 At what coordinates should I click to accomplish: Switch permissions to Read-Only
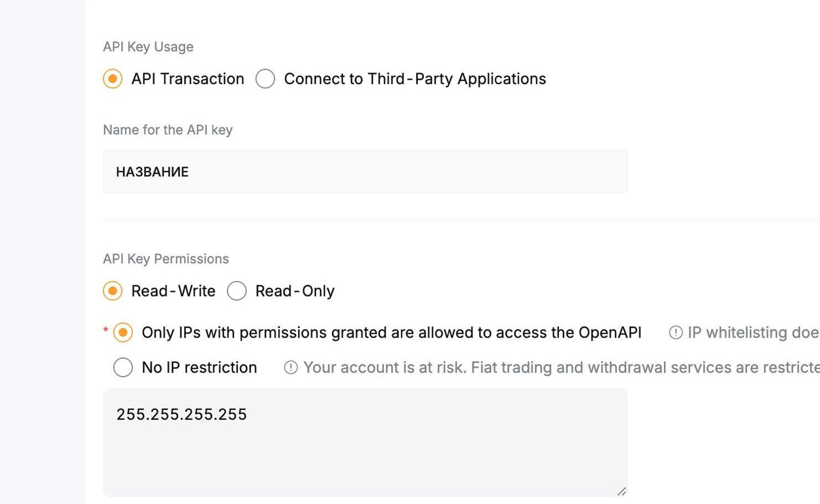coord(237,291)
